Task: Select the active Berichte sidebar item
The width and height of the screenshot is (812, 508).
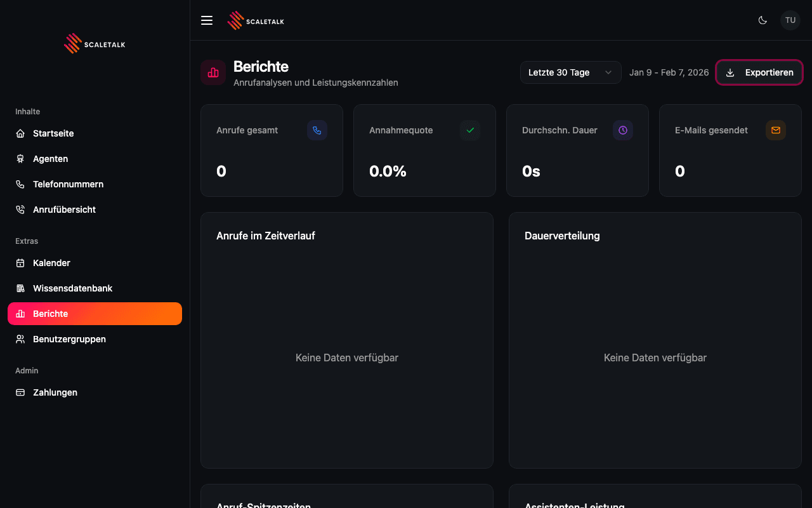Action: coord(95,314)
